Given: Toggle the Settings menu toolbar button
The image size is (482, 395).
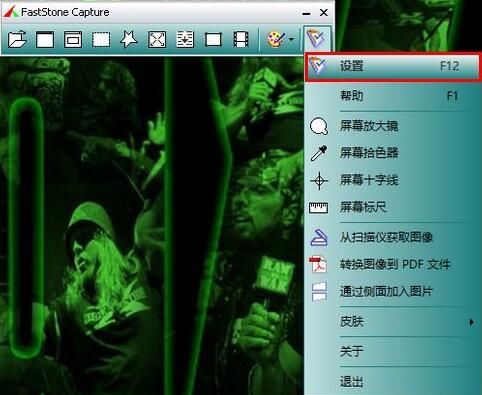Looking at the screenshot, I should pos(317,39).
